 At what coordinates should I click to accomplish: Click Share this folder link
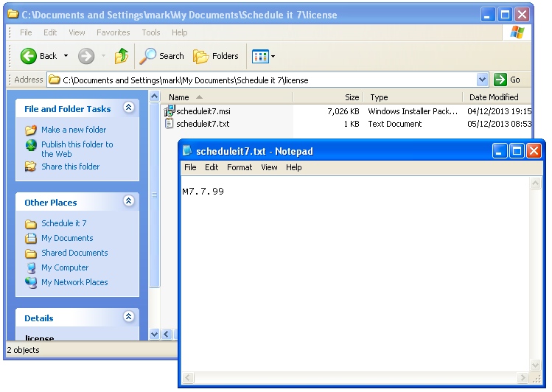71,167
